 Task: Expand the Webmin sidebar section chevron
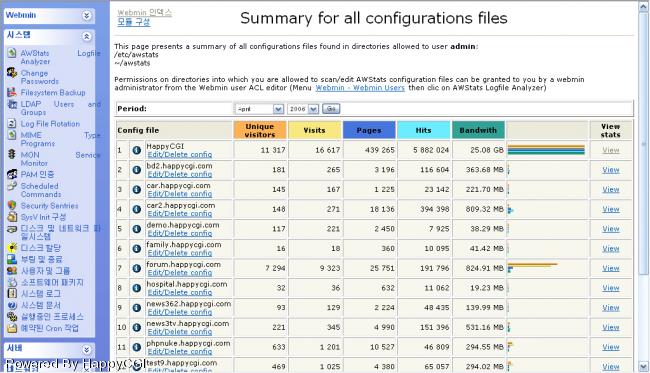pos(86,15)
